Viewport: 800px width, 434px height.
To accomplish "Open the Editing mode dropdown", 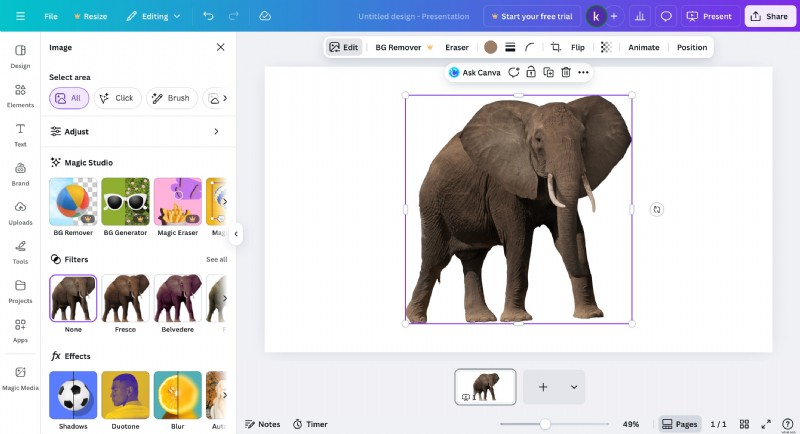I will [x=154, y=16].
